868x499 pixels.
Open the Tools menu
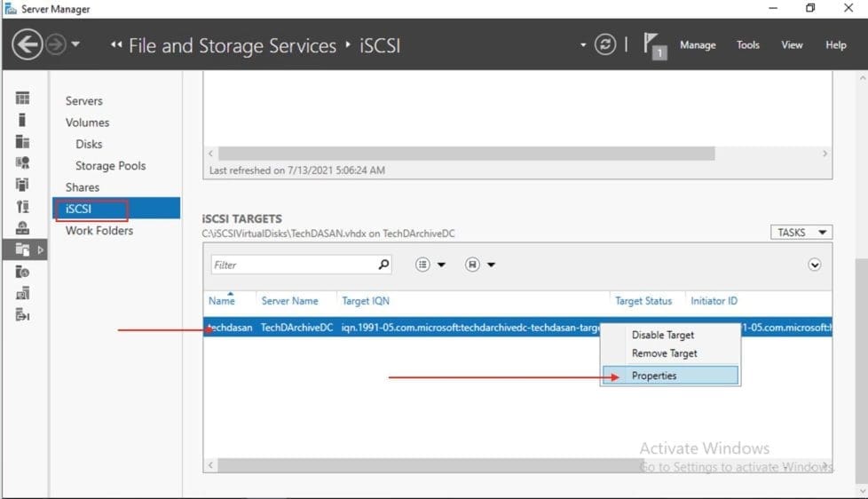pos(747,45)
